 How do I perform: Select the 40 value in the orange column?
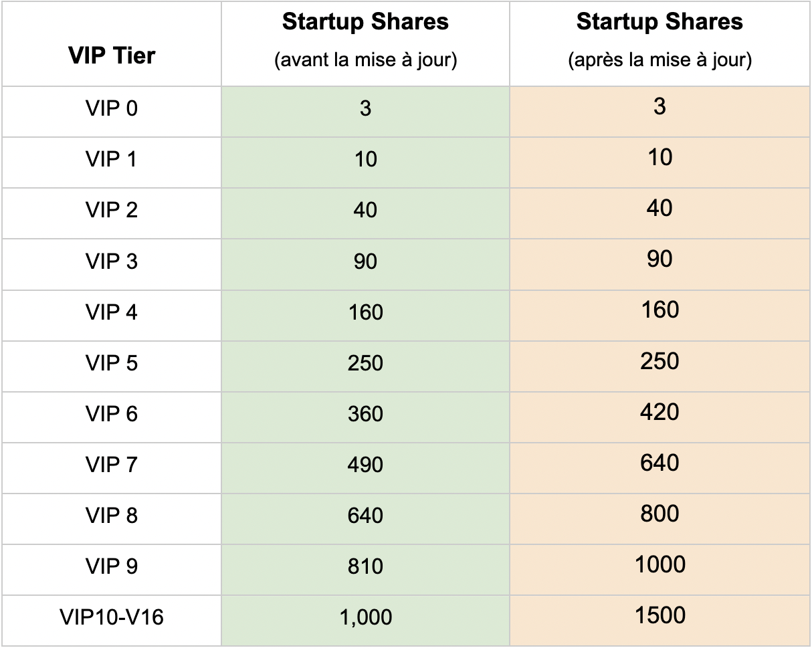659,209
